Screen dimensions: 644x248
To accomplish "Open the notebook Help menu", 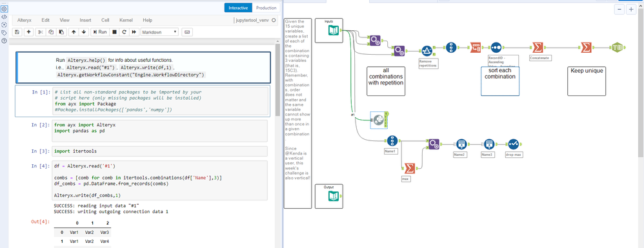I will pyautogui.click(x=147, y=20).
